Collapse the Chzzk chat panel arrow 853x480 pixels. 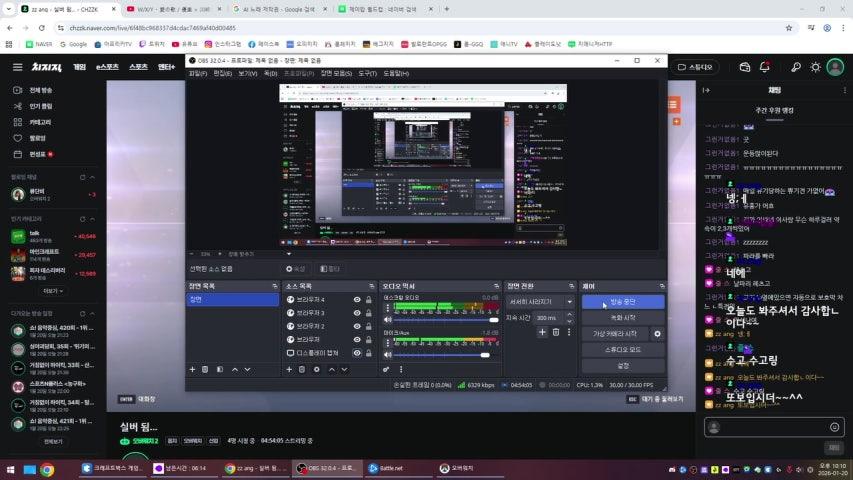click(707, 91)
